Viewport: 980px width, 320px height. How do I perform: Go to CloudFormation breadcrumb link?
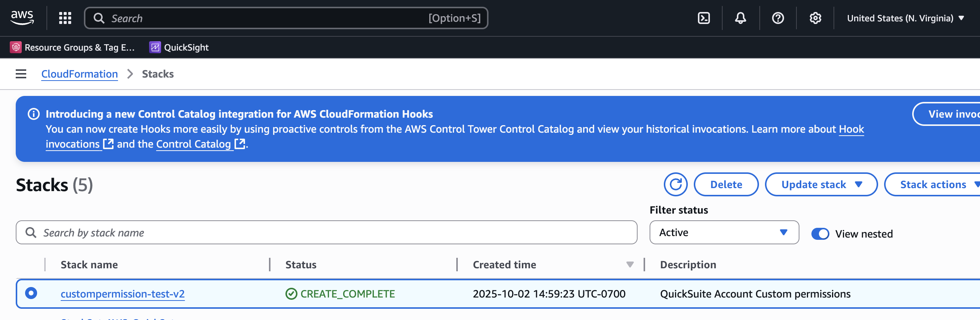coord(79,74)
